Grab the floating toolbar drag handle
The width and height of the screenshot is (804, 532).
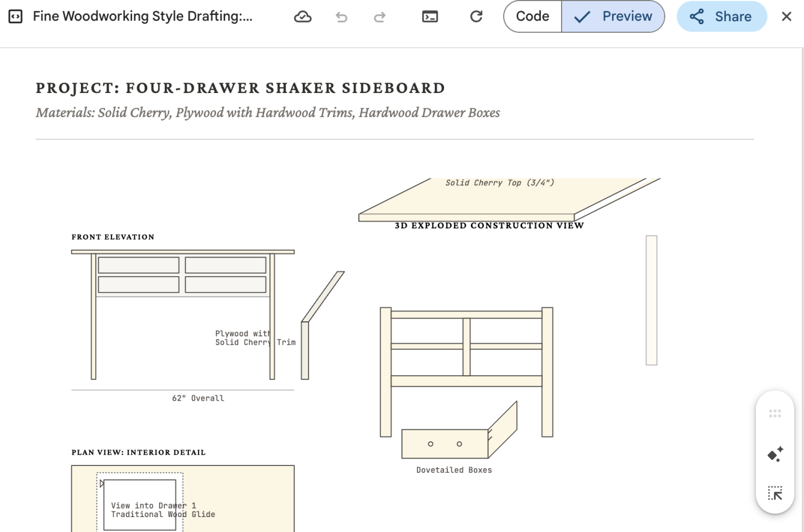click(775, 413)
